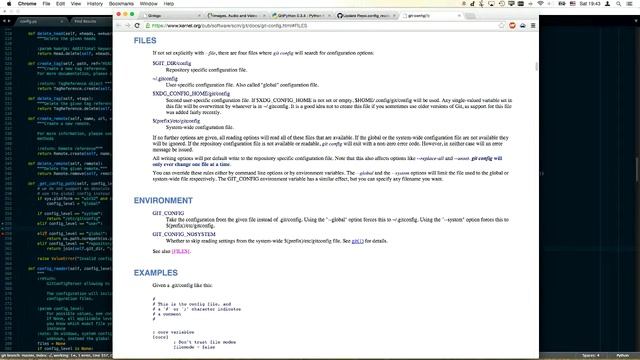Click the $XDG_CONFIG_HOME/git/config term
The height and width of the screenshot is (360, 640).
191,93
